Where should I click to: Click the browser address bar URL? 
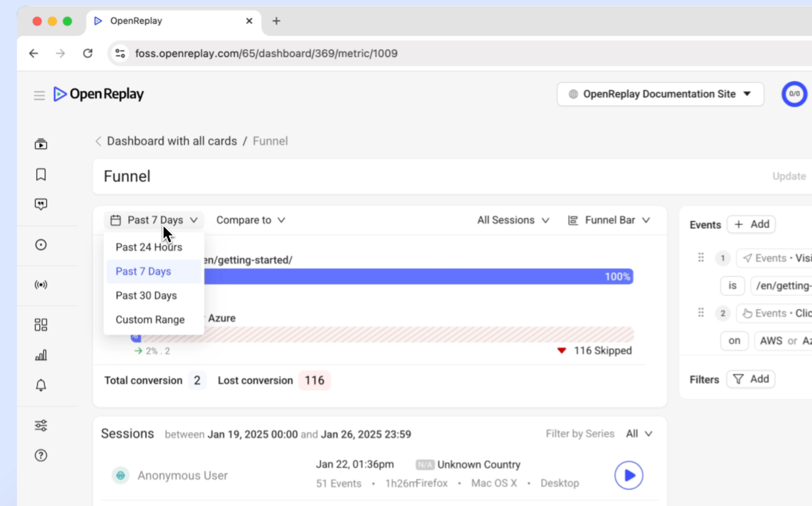tap(266, 54)
